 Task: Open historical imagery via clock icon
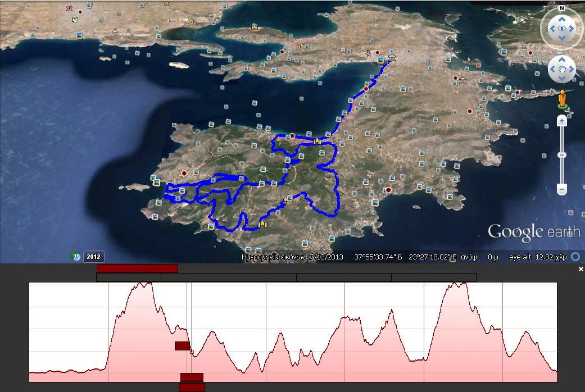(x=75, y=257)
